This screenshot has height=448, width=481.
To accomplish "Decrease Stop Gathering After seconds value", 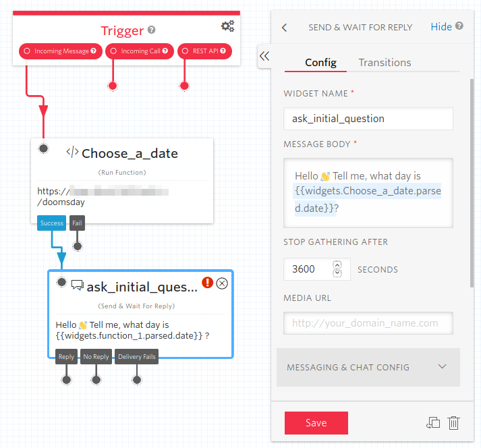I will point(337,273).
